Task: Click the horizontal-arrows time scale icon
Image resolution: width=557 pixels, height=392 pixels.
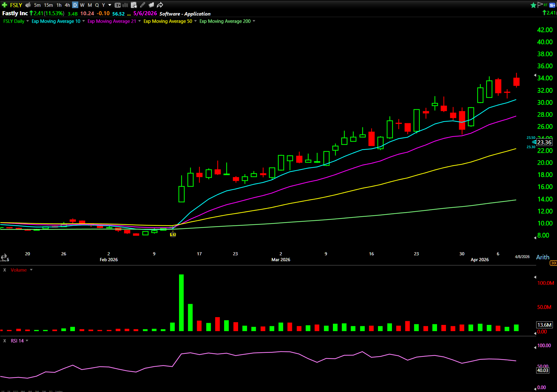Action: [x=4, y=257]
